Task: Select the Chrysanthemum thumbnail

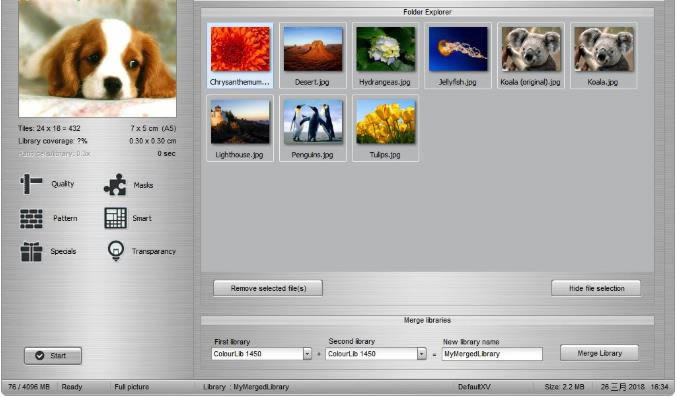Action: pyautogui.click(x=240, y=55)
